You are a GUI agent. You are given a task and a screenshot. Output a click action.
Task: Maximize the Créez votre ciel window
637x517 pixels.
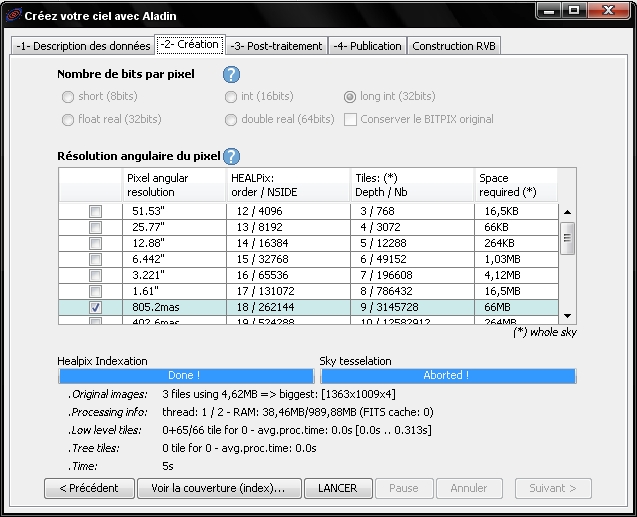point(574,11)
